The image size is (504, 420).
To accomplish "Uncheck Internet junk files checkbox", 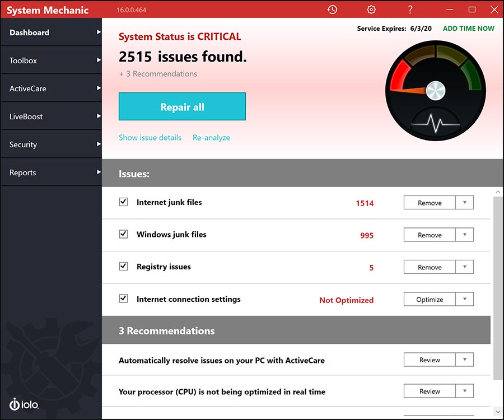I will tap(123, 202).
